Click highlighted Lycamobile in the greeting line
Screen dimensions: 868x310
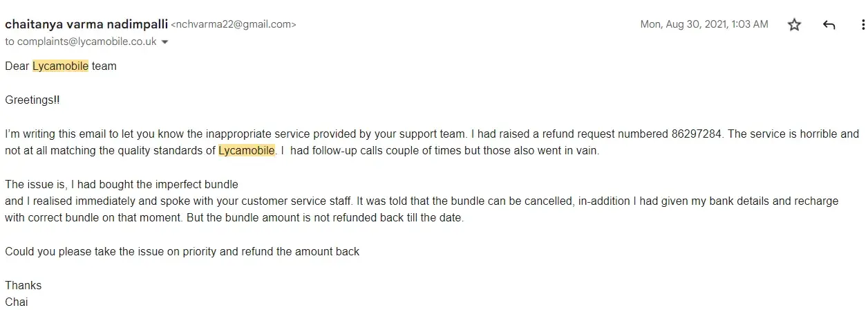60,66
